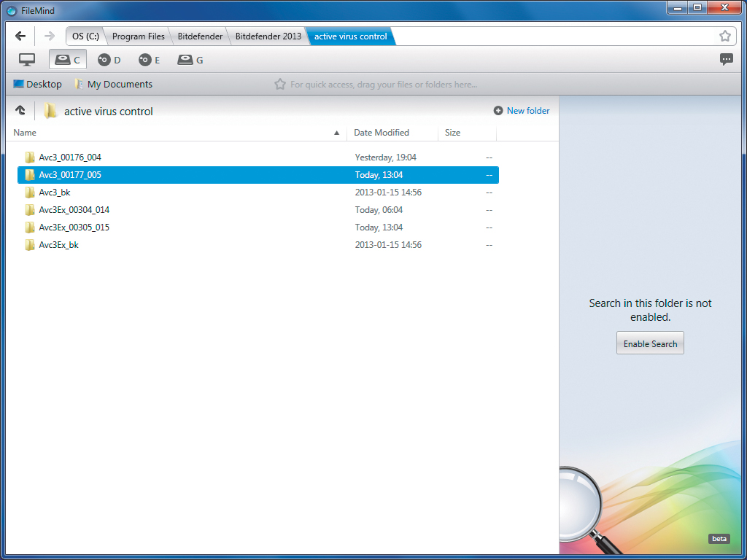Open the G drive
Screen dimensions: 747x560
point(189,60)
